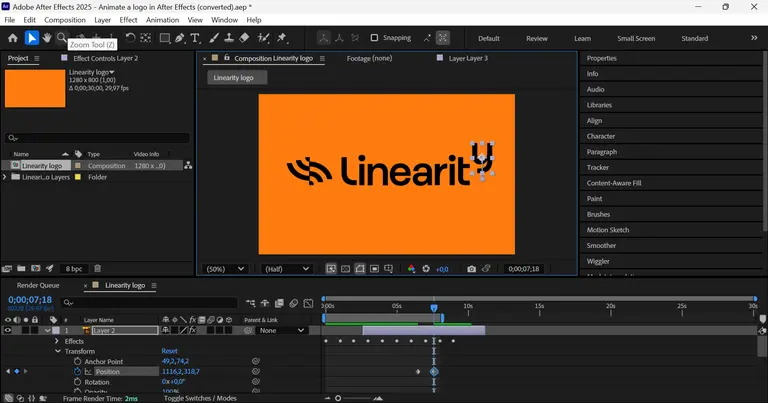Screen dimensions: 768x403
Task: Expand additional workspaces with double chevron
Action: 754,38
